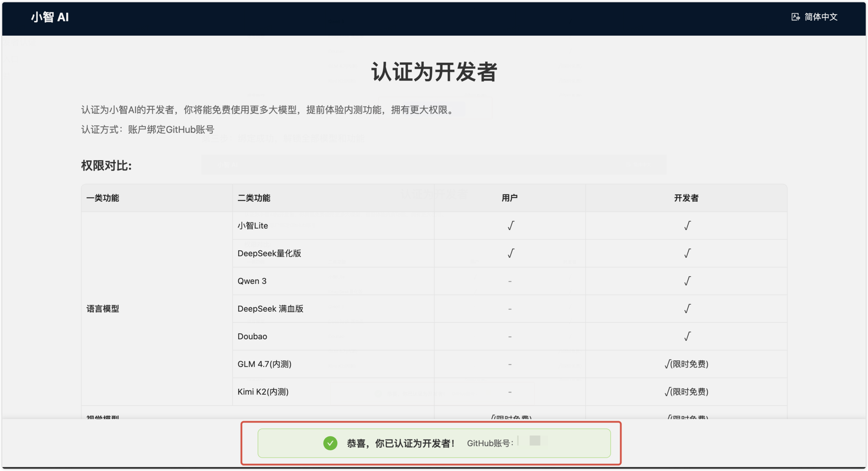Click 开发者 checkmark in Qwen 3 row
This screenshot has width=868, height=471.
coord(687,281)
